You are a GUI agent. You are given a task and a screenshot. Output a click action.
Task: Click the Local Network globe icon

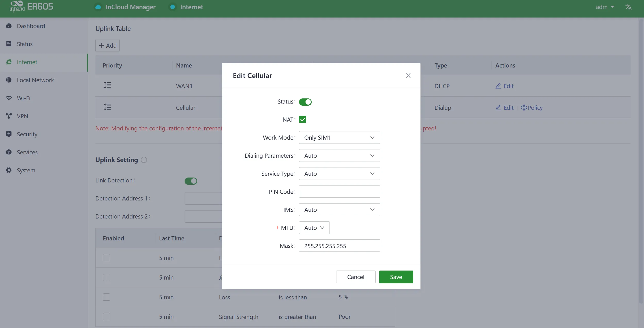tap(9, 80)
